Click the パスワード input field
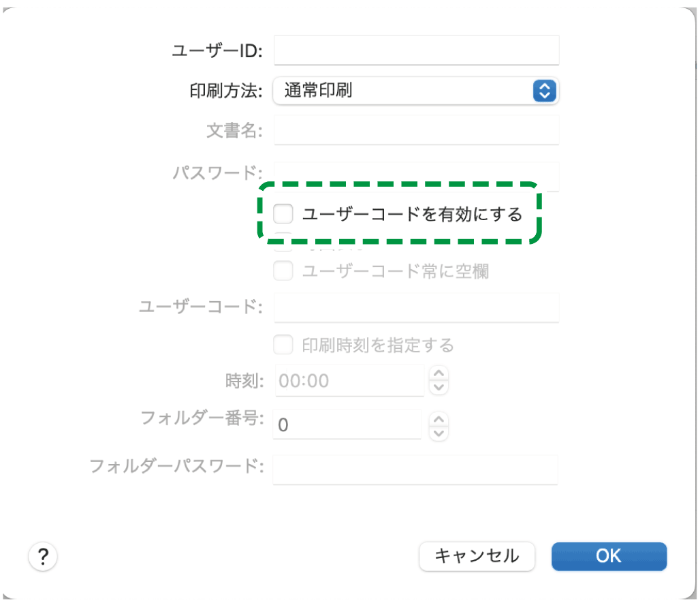Viewport: 700px width, 603px height. click(415, 176)
